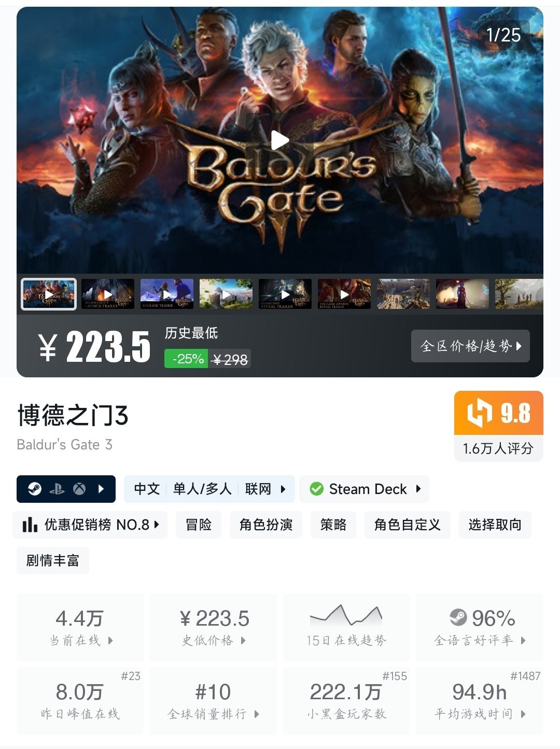Image resolution: width=560 pixels, height=749 pixels.
Task: Click the Steam icon beside 96%
Action: (x=458, y=617)
